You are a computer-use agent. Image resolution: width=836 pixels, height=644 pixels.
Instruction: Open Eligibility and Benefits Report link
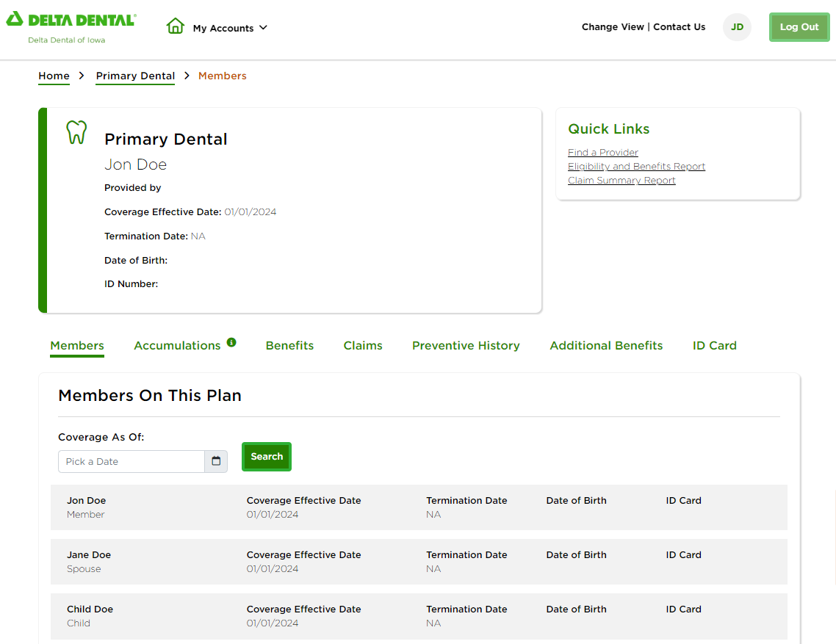coord(636,167)
